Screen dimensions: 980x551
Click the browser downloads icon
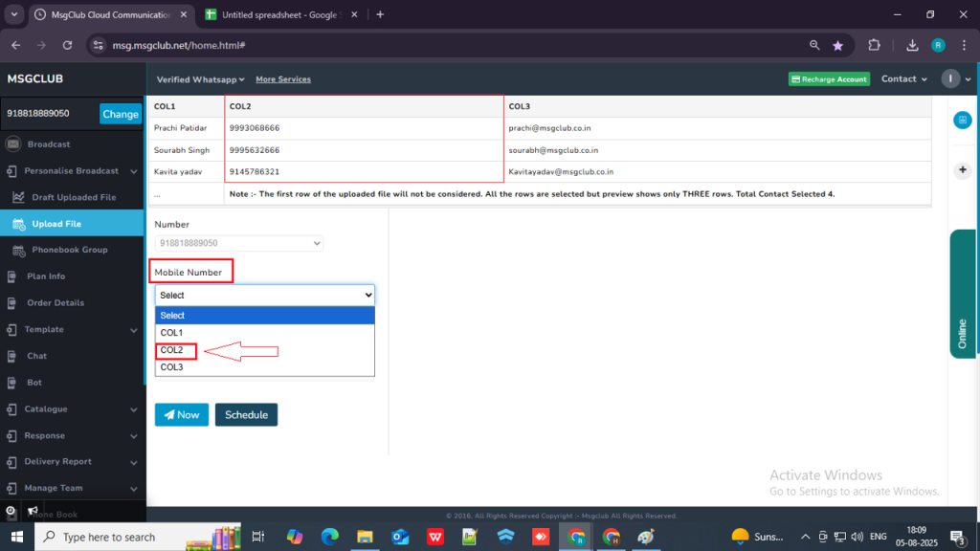pos(912,45)
